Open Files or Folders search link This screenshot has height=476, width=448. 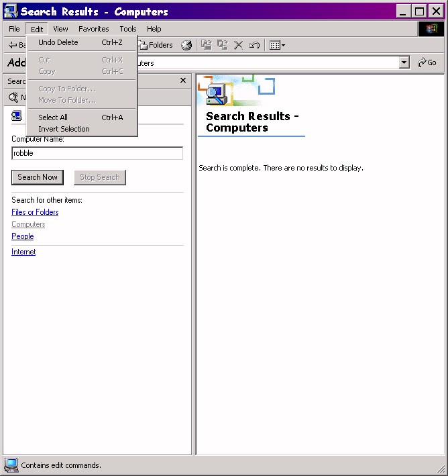[x=35, y=212]
